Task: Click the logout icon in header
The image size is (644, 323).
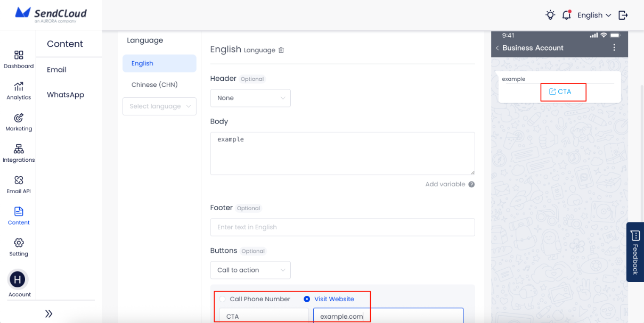Action: 623,15
